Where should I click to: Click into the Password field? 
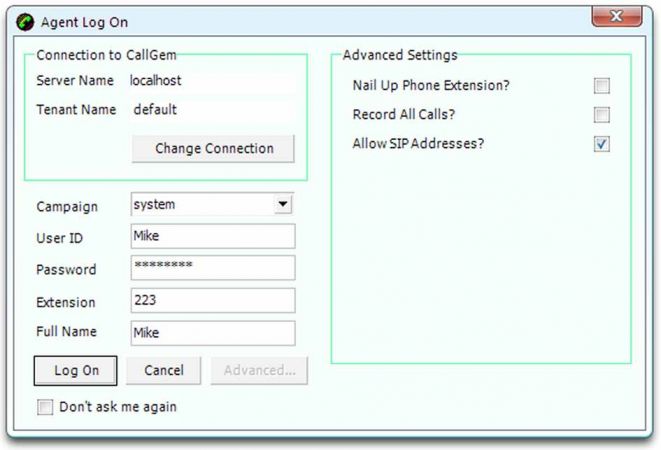213,268
